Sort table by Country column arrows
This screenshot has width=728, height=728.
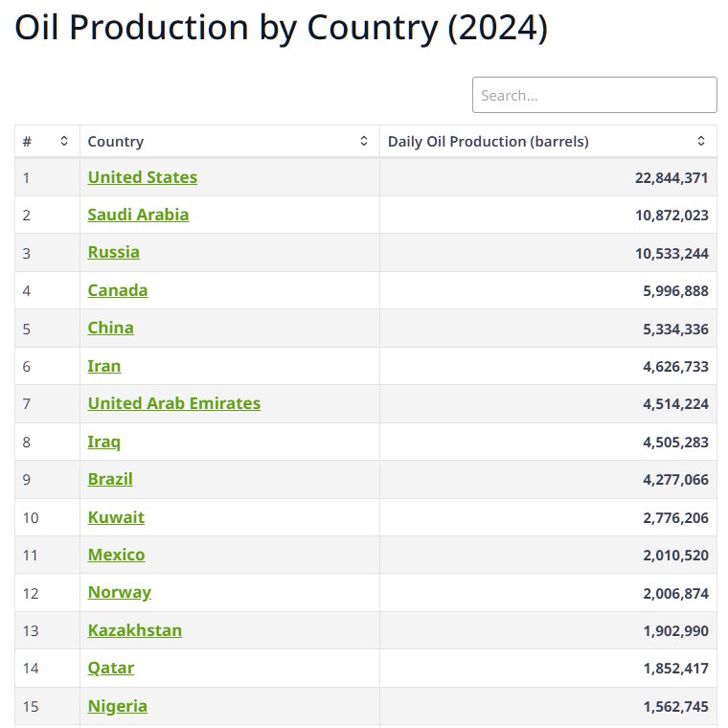(x=364, y=141)
